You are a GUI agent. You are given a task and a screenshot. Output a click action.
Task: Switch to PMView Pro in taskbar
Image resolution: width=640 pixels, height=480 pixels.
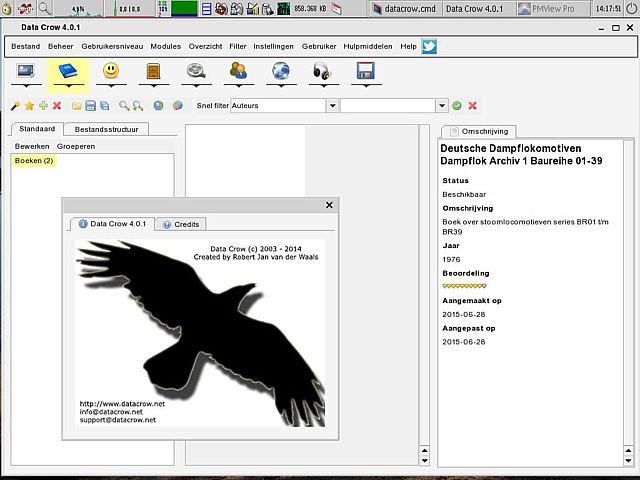(552, 8)
